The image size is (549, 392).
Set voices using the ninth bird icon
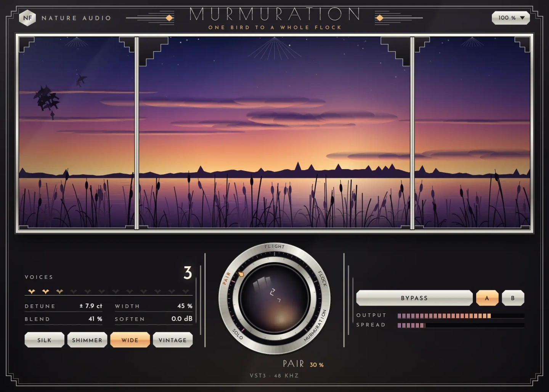coord(144,291)
